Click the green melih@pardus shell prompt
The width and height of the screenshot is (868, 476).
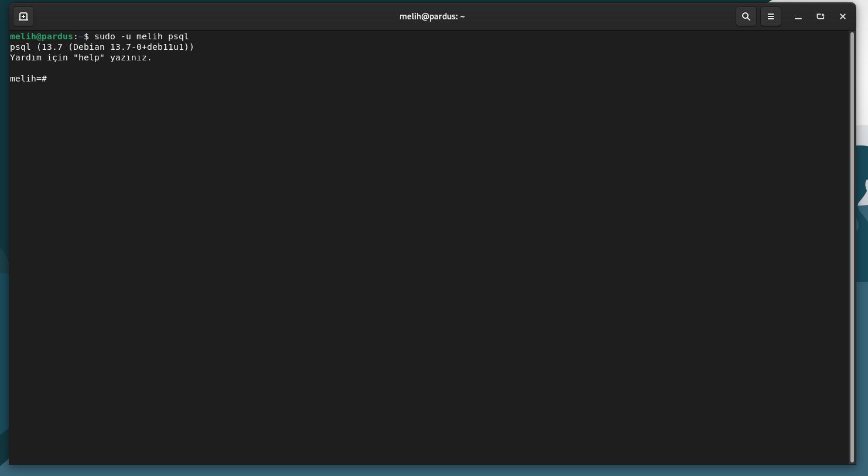coord(41,36)
